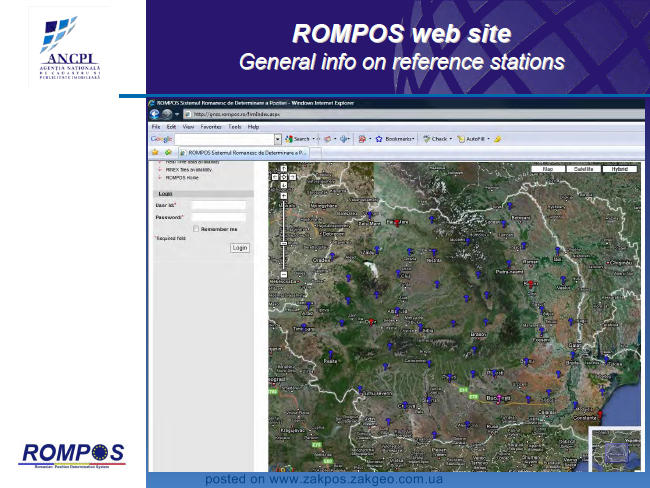
Task: Switch the map to Hybrid view
Action: pyautogui.click(x=620, y=169)
